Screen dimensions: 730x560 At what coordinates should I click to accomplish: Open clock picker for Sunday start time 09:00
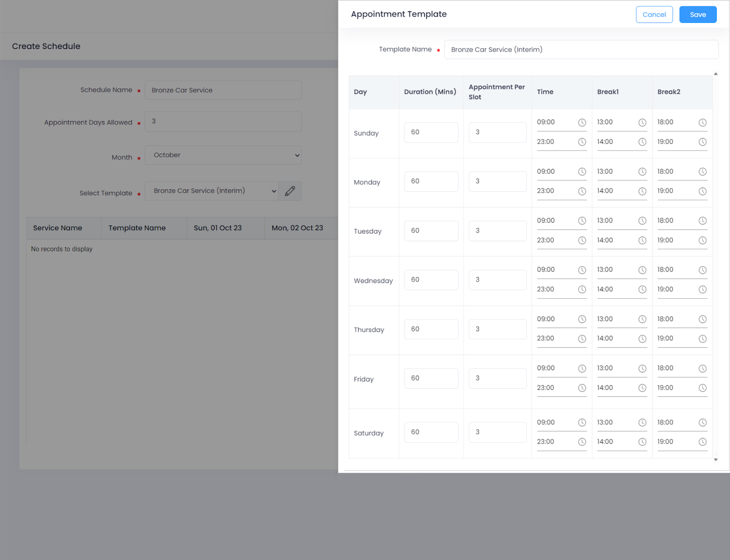click(x=582, y=122)
